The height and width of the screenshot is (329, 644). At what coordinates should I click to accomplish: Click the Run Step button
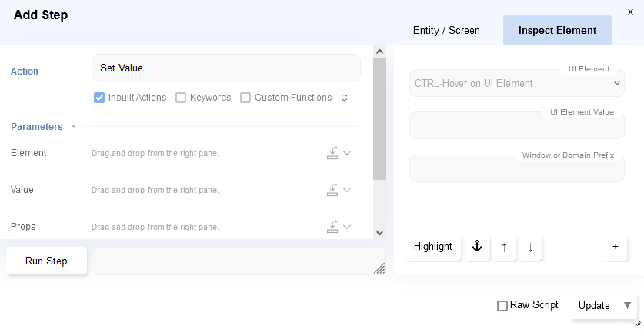point(46,261)
